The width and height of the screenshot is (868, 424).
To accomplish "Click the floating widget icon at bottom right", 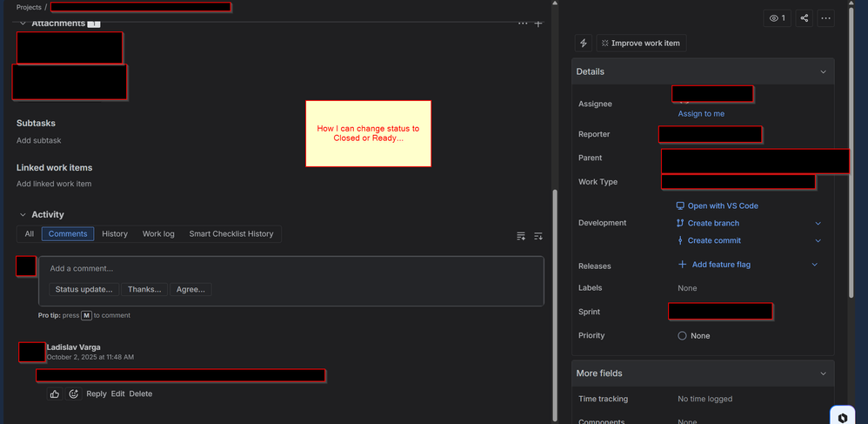I will click(842, 416).
